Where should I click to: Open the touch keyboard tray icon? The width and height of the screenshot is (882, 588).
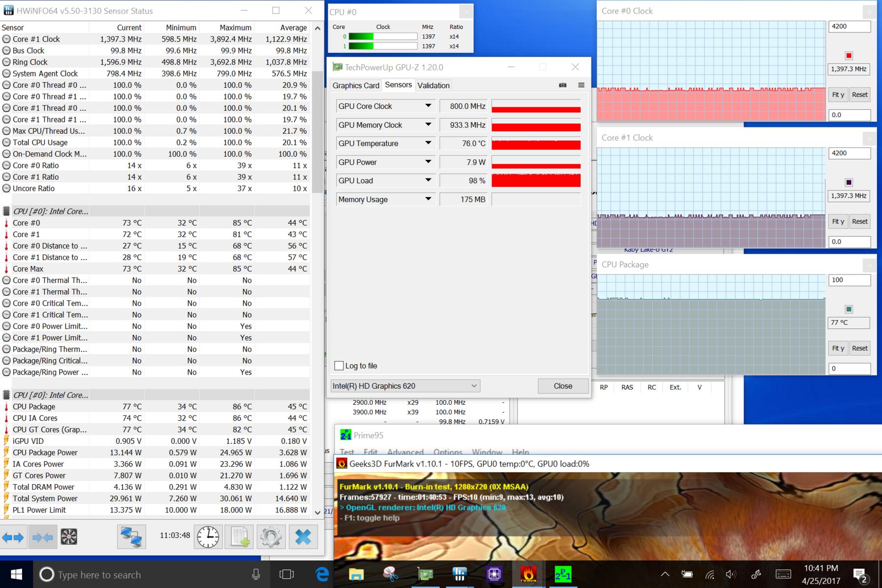[x=783, y=574]
